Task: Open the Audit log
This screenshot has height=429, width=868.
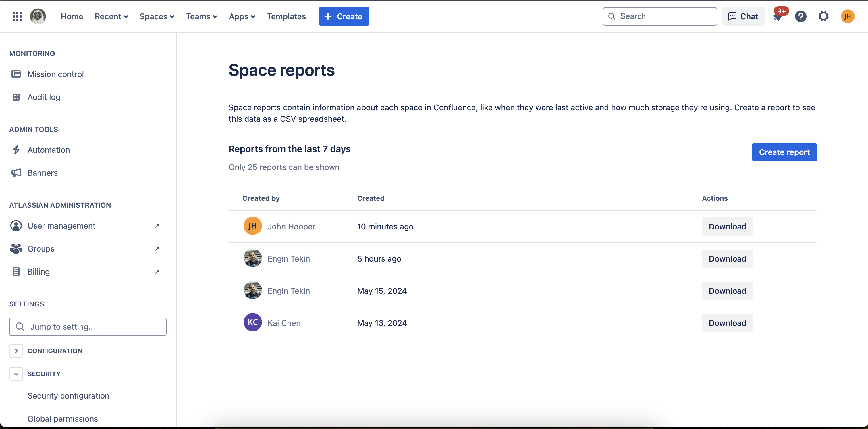Action: (44, 97)
